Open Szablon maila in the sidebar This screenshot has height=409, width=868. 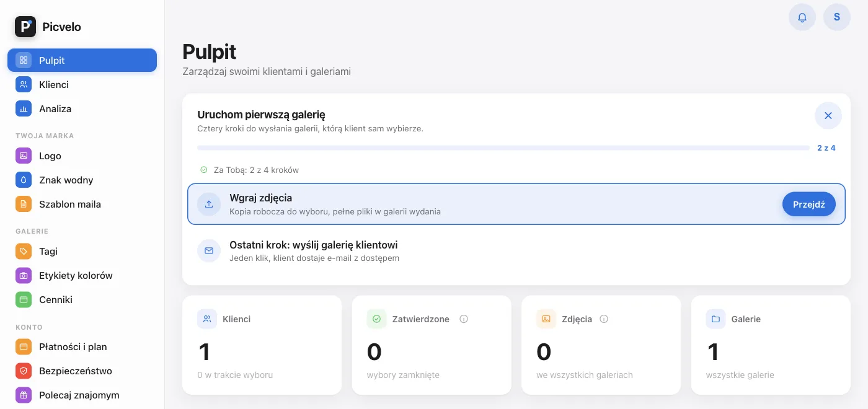coord(82,204)
